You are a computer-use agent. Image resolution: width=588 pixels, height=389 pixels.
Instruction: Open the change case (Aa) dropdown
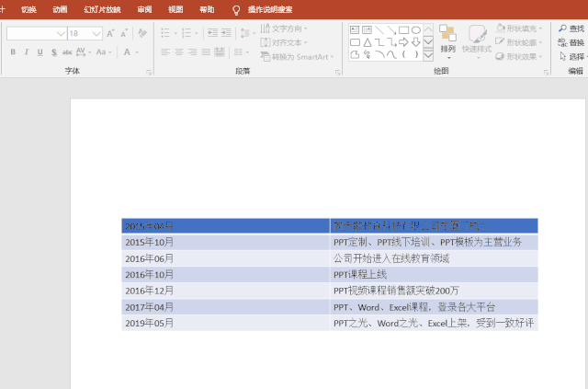pos(104,52)
